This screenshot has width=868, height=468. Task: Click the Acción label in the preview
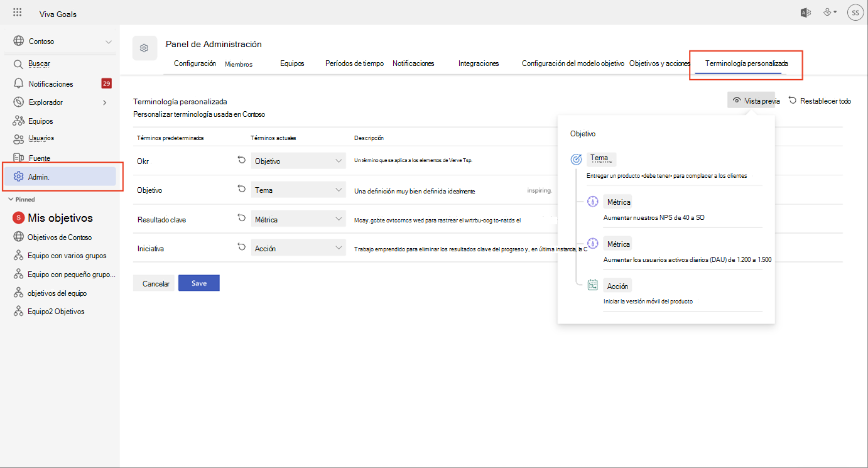pyautogui.click(x=617, y=286)
